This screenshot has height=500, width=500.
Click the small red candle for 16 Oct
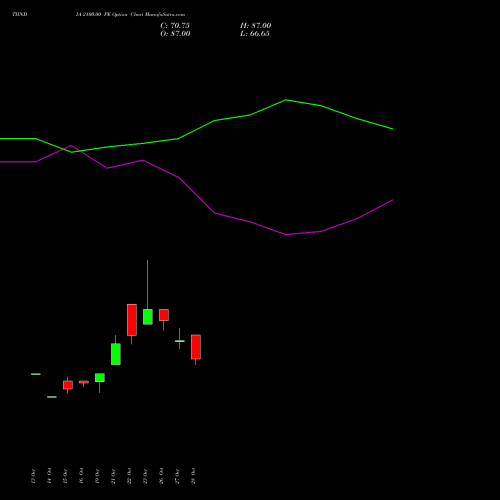pos(84,382)
